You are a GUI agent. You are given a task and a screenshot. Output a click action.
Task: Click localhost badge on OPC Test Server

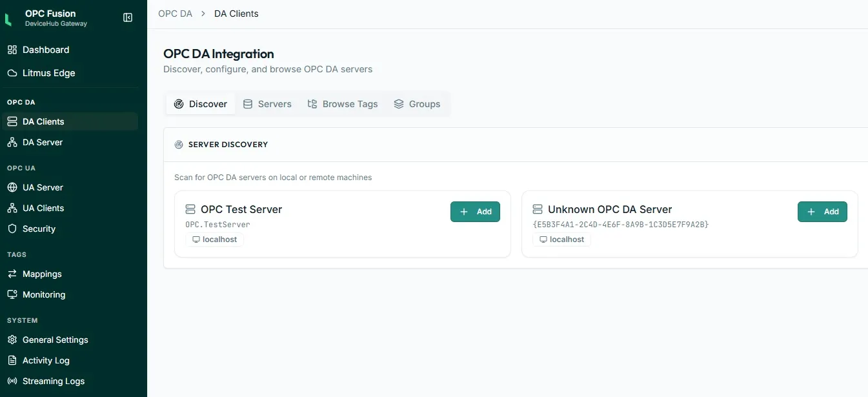[214, 239]
